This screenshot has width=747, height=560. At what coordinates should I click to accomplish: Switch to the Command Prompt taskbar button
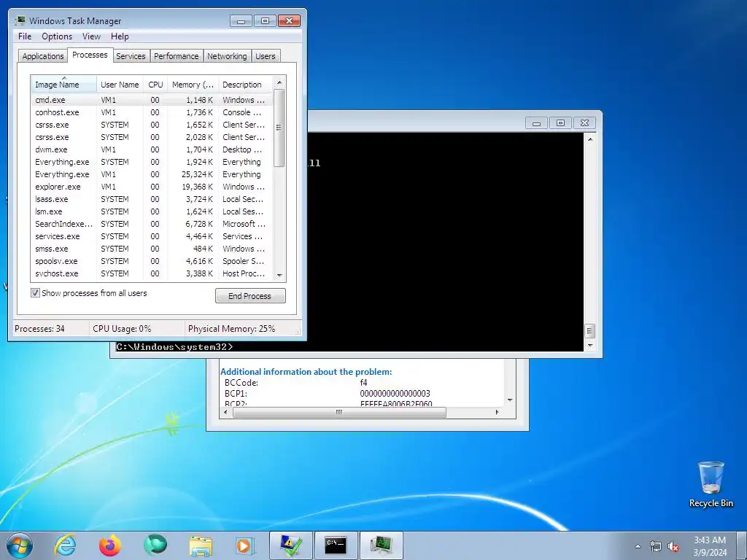[336, 545]
